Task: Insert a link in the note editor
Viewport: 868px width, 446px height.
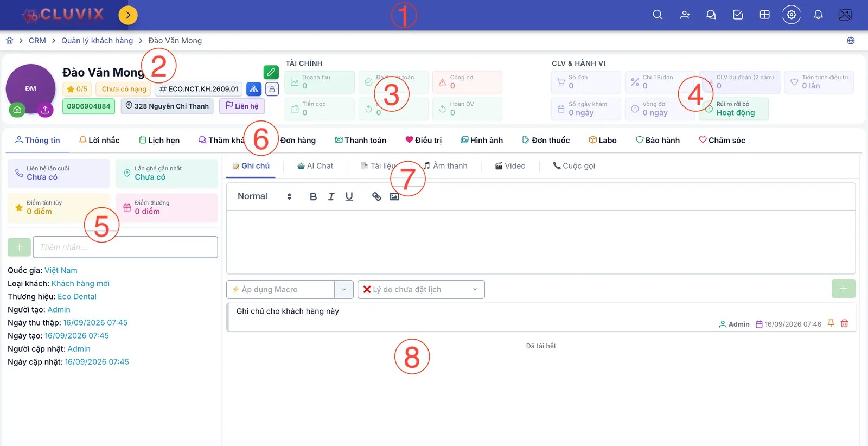Action: click(376, 196)
